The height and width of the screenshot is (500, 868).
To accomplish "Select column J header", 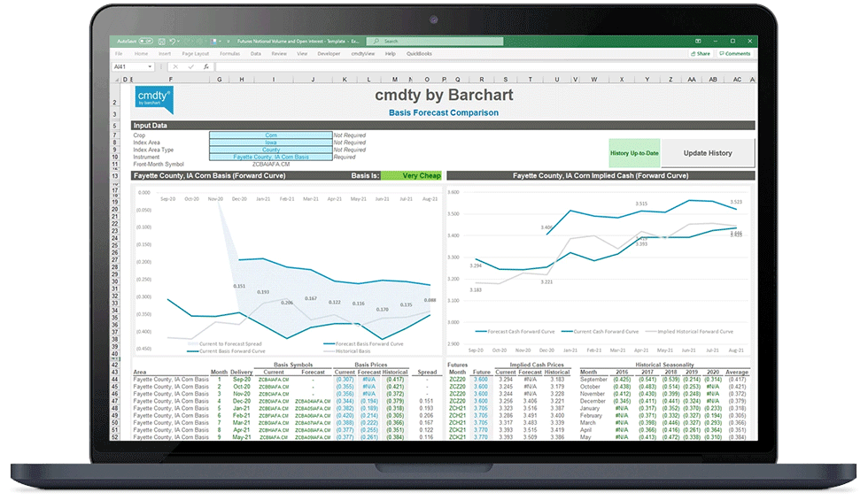I will click(313, 80).
